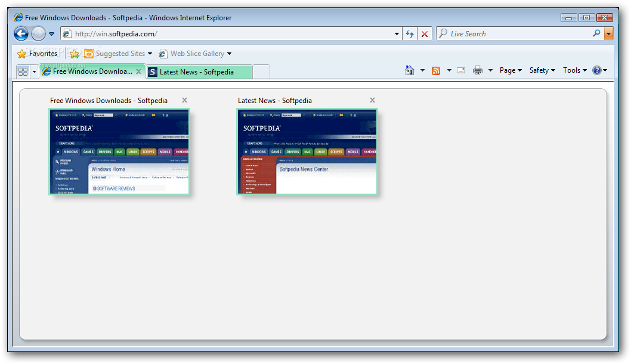Screen dimensions: 631x364
Task: Click the New Tab button
Action: click(x=261, y=71)
